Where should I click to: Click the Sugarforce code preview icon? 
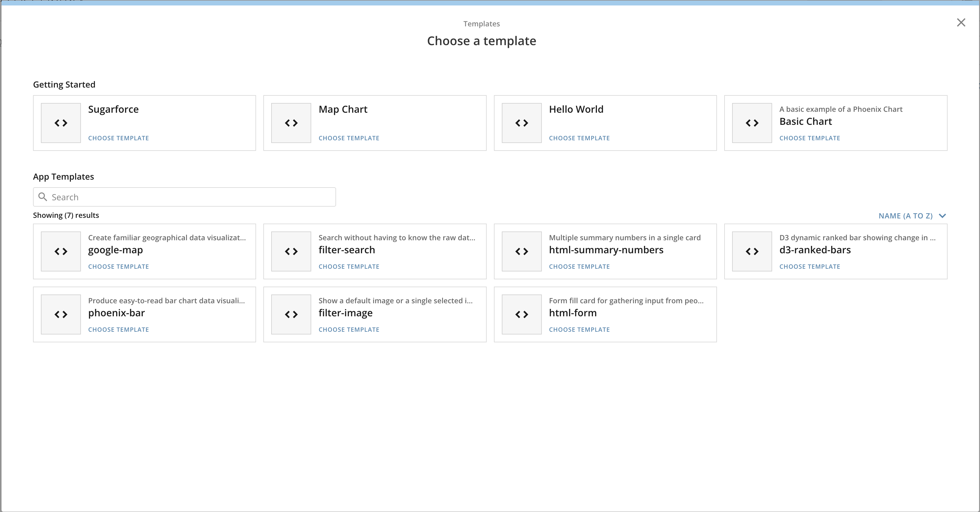61,123
